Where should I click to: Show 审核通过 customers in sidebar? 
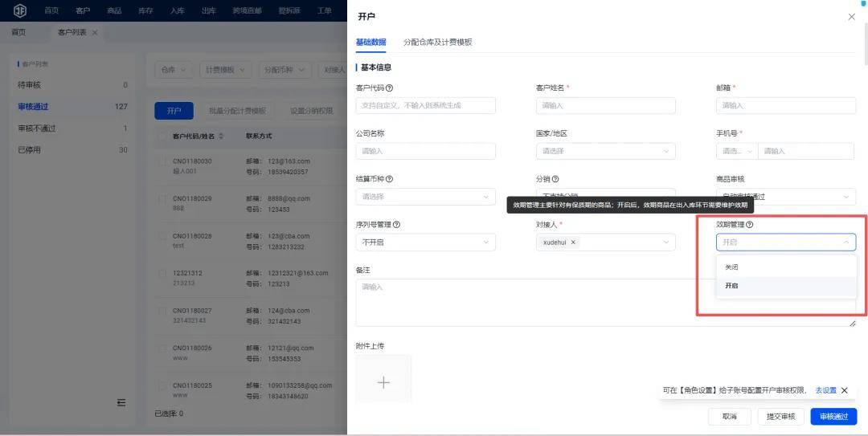pos(72,107)
